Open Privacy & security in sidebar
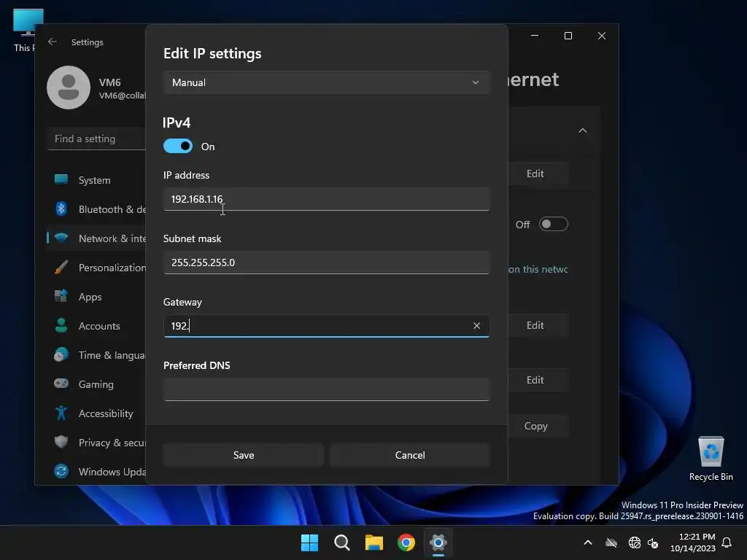The height and width of the screenshot is (560, 747). pyautogui.click(x=98, y=443)
